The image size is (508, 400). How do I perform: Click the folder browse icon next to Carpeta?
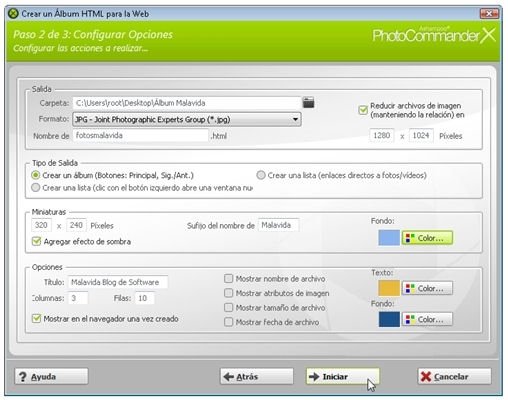308,102
